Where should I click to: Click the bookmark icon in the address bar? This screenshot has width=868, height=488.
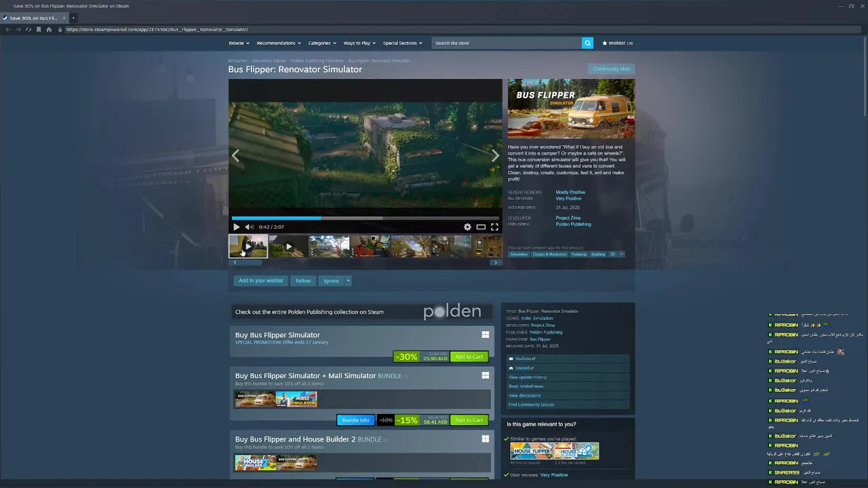pos(39,30)
